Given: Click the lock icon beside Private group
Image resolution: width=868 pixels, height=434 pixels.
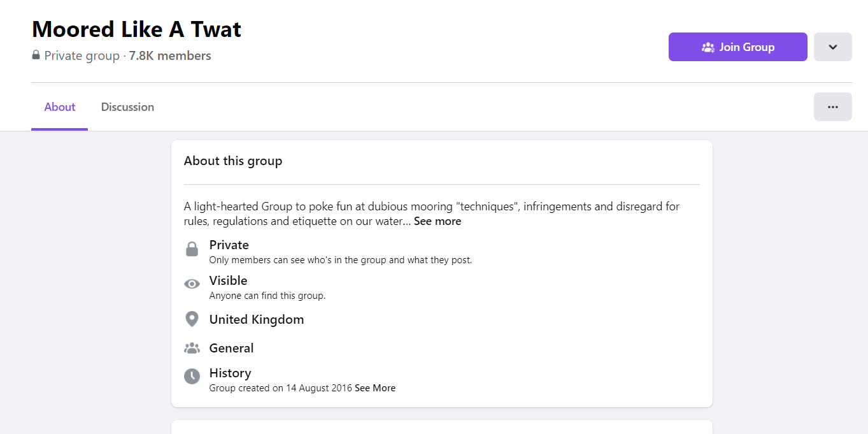Looking at the screenshot, I should pyautogui.click(x=36, y=55).
